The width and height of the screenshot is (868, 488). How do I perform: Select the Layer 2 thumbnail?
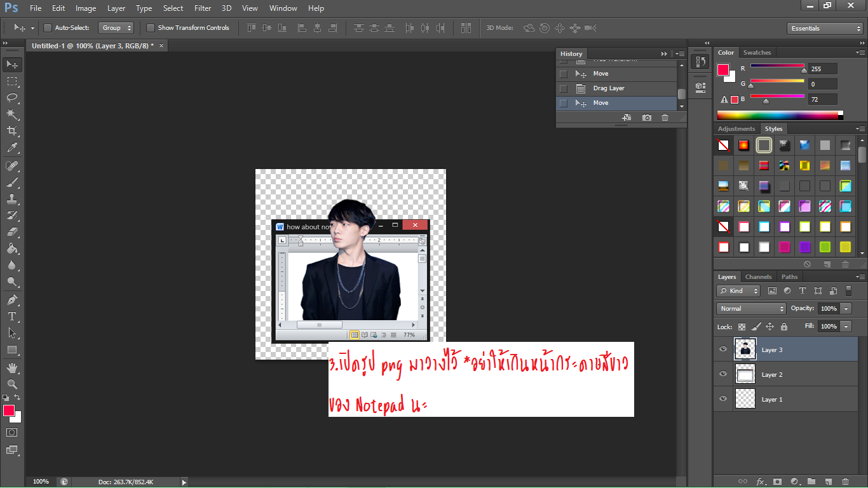tap(745, 374)
